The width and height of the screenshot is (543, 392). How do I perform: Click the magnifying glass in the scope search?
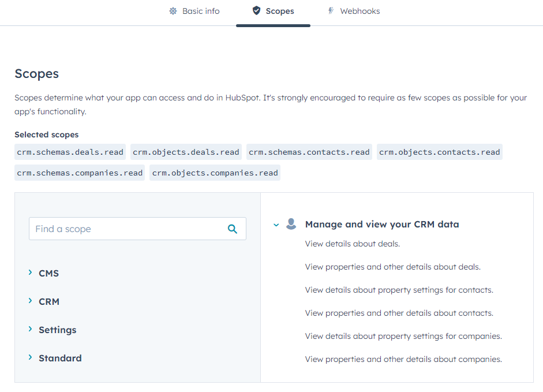click(233, 229)
